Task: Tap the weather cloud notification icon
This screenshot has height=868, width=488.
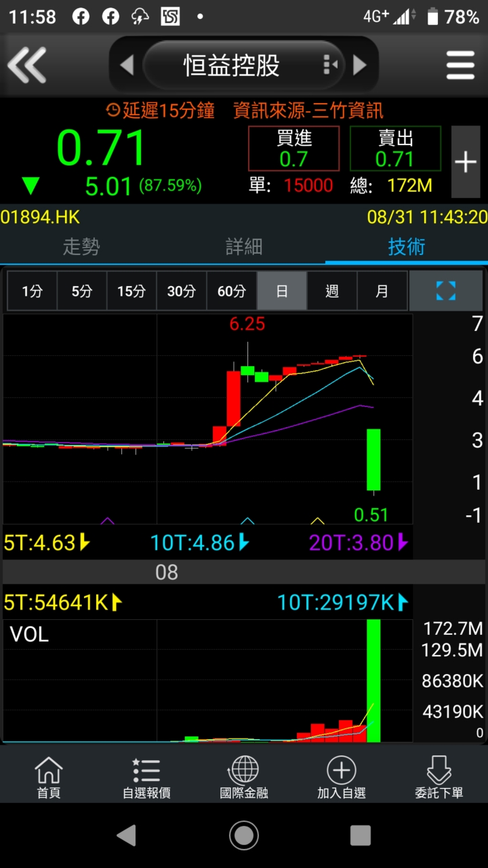Action: (140, 17)
